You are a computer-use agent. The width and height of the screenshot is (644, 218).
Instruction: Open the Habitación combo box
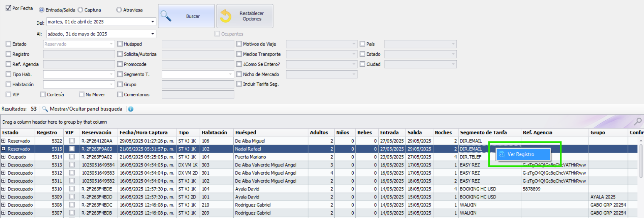(79, 84)
